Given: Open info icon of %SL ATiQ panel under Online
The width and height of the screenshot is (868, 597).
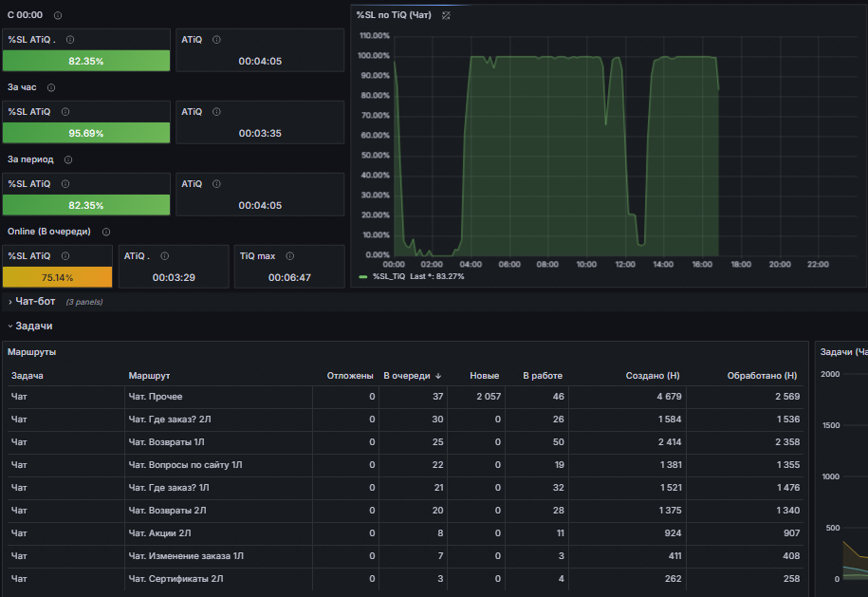Looking at the screenshot, I should point(65,256).
